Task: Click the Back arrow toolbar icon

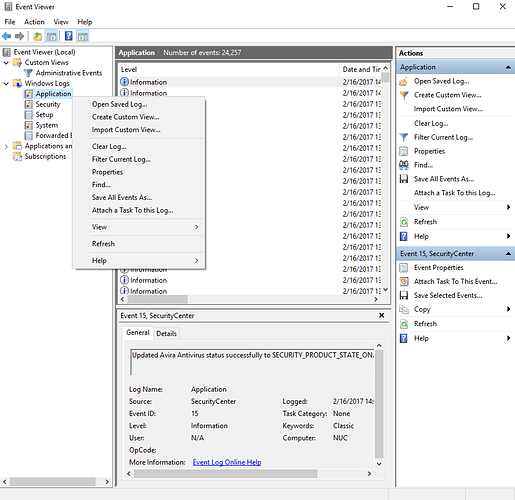Action: (x=6, y=36)
